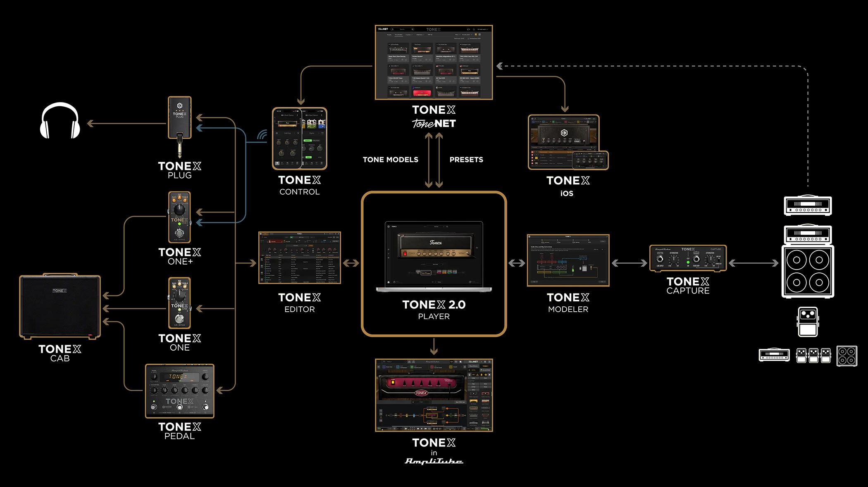868x487 pixels.
Task: Click the AmpliTube script logo at bottom
Action: 434,461
